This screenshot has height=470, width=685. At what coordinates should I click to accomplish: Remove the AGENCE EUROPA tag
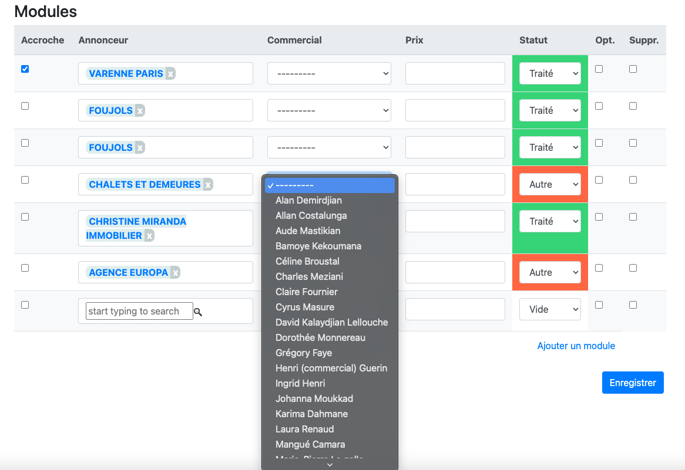pos(175,273)
